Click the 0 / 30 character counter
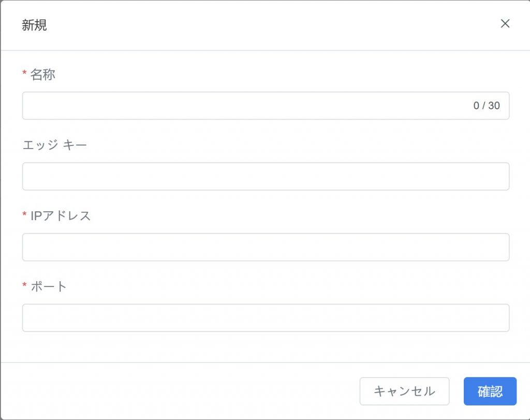The width and height of the screenshot is (530, 420). coord(487,106)
